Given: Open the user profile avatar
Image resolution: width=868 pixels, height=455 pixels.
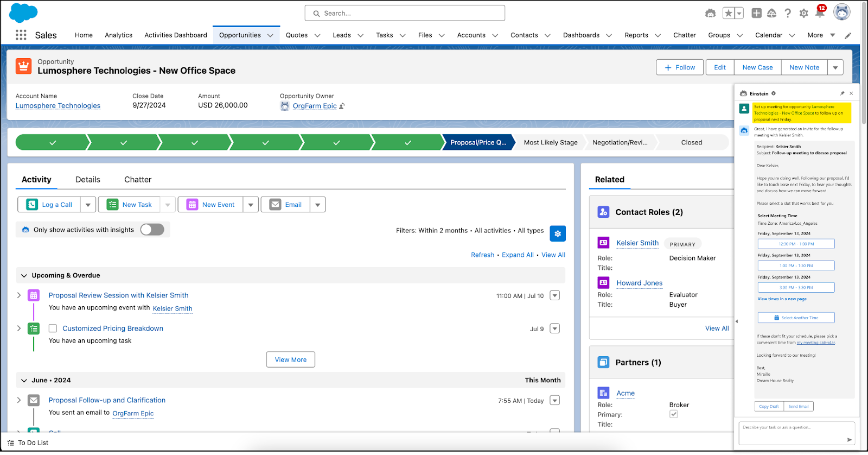Looking at the screenshot, I should coord(842,12).
